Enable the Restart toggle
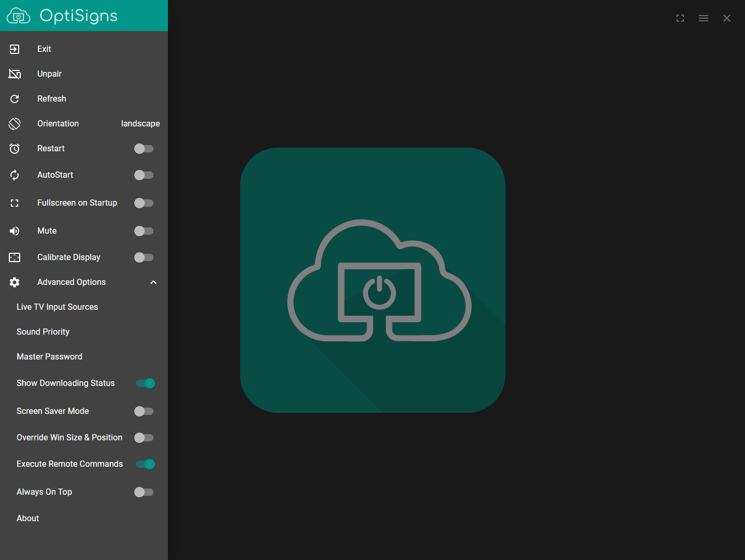Screen dimensions: 745x560 pos(144,149)
